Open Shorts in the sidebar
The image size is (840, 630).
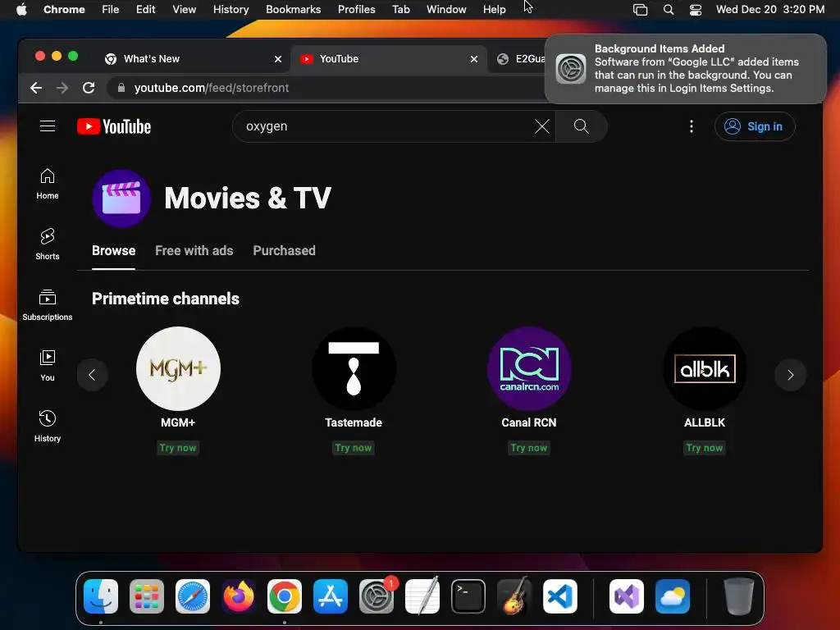pyautogui.click(x=47, y=244)
